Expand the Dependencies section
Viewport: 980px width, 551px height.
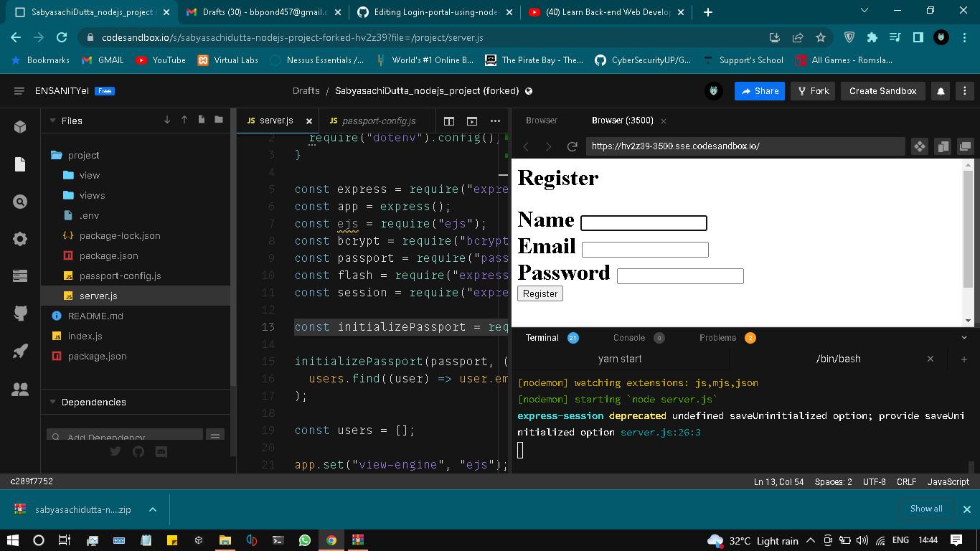52,402
